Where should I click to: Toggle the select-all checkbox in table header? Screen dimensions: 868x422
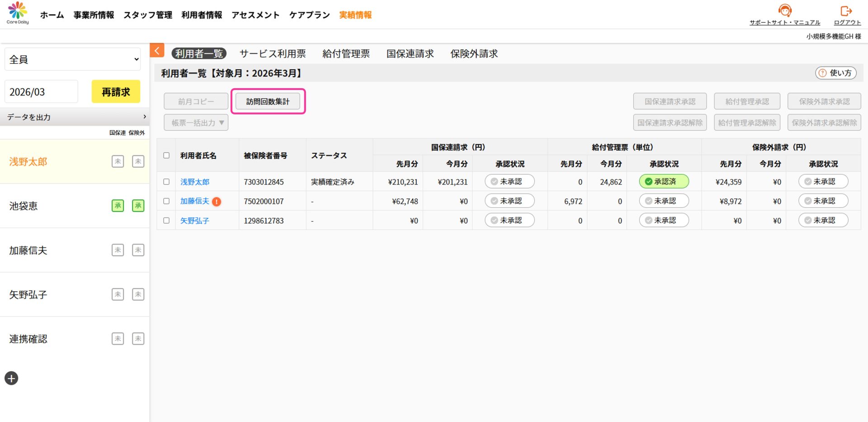(166, 155)
